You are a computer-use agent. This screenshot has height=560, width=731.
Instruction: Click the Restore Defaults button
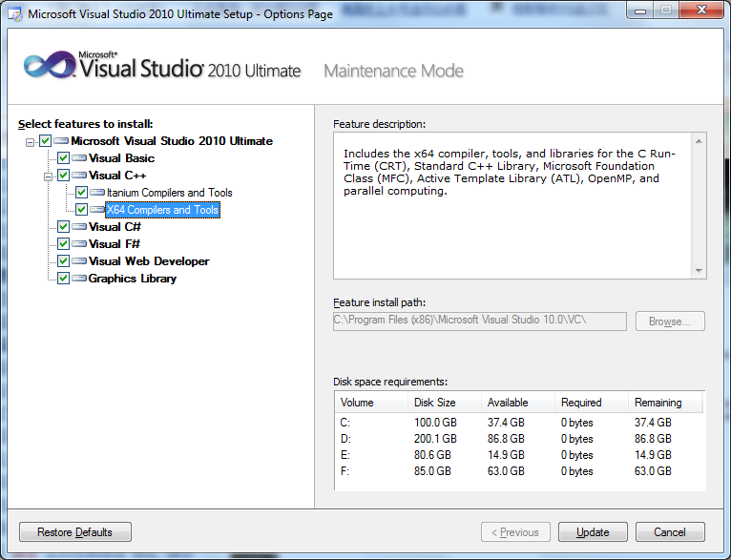click(x=75, y=532)
